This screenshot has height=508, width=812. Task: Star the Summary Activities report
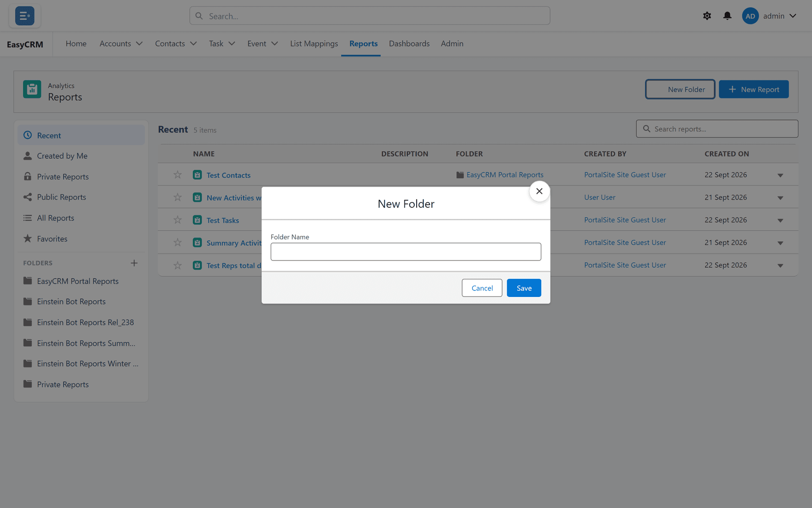pyautogui.click(x=177, y=242)
